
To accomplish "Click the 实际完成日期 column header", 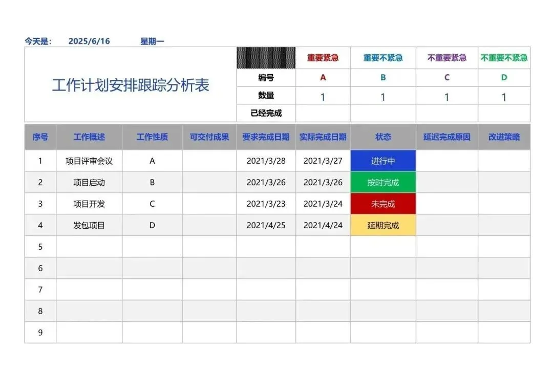I will tap(323, 137).
